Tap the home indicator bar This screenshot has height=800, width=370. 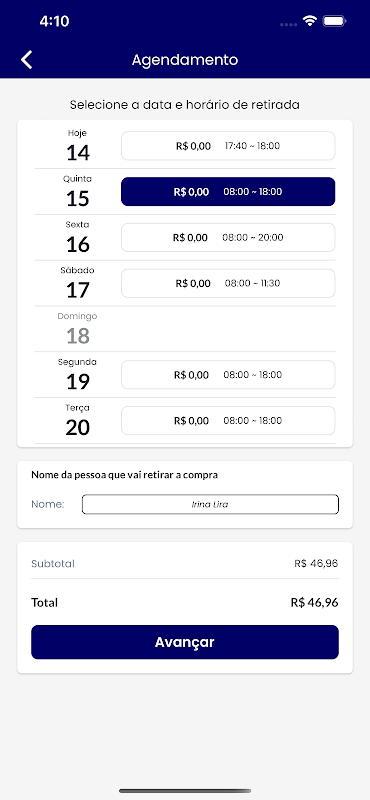pyautogui.click(x=185, y=791)
